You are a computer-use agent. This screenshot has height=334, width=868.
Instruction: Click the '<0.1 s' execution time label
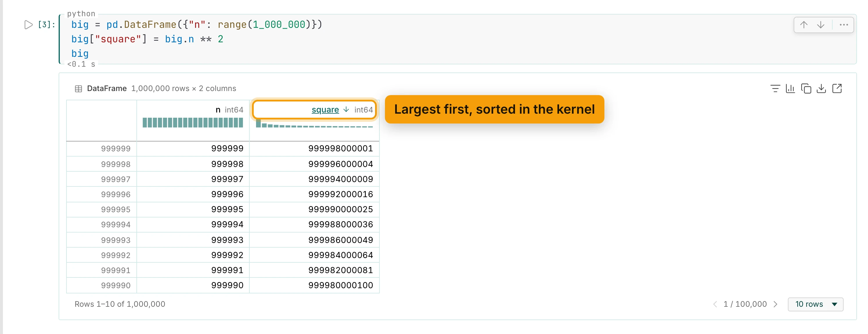click(81, 64)
